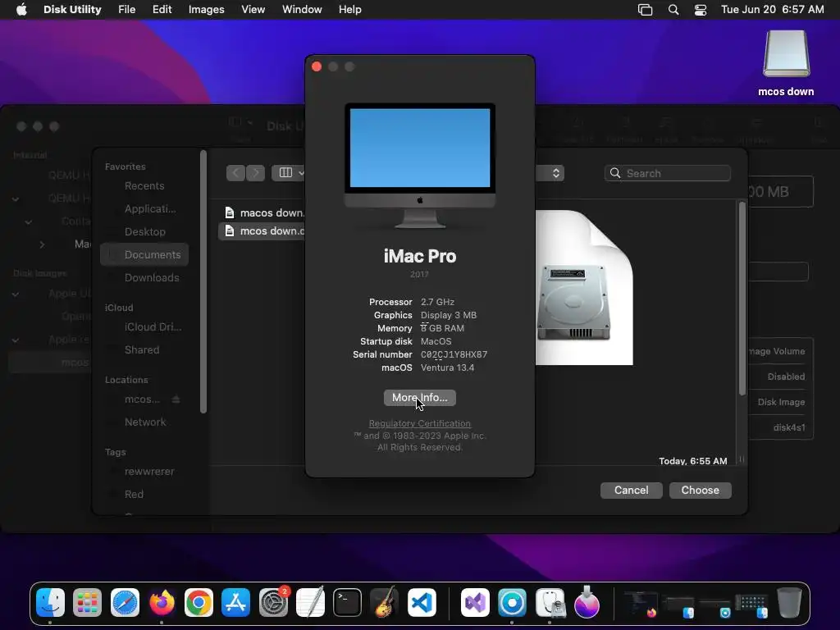The image size is (840, 630).
Task: Click the More Info... button
Action: click(x=419, y=398)
